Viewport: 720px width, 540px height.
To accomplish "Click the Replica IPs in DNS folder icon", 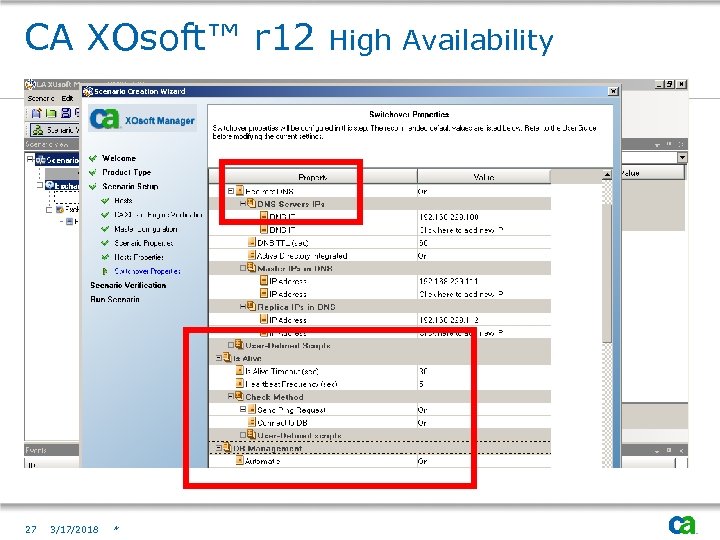I will point(251,306).
